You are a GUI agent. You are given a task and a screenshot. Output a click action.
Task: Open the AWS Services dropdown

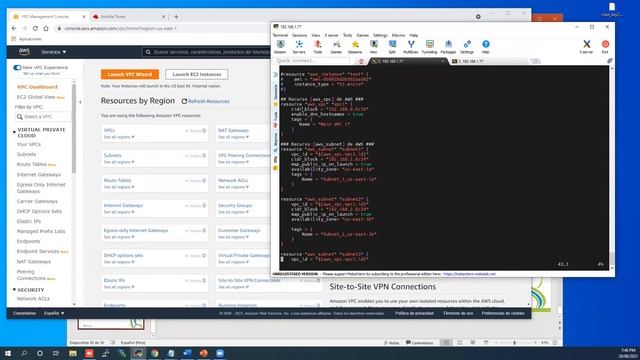tap(53, 52)
